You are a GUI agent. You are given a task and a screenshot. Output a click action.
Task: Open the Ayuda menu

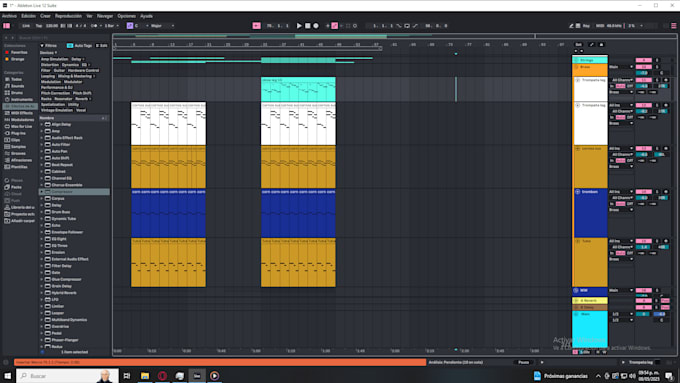click(146, 16)
